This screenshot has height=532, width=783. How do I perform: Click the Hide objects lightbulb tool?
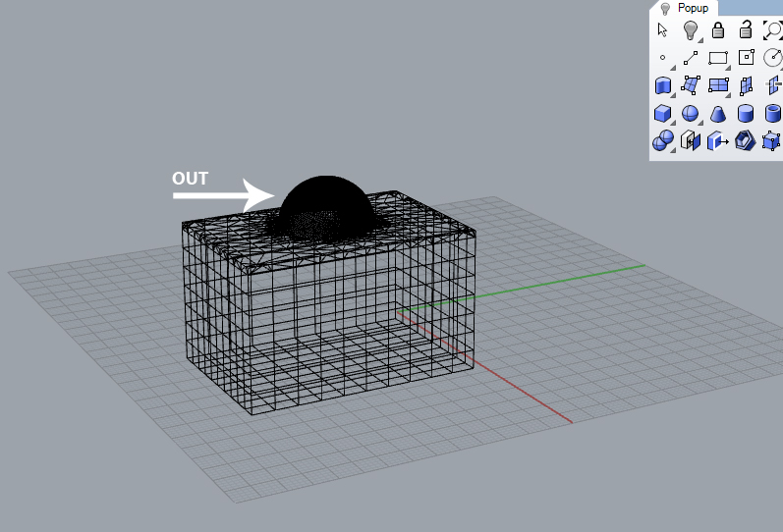coord(690,30)
